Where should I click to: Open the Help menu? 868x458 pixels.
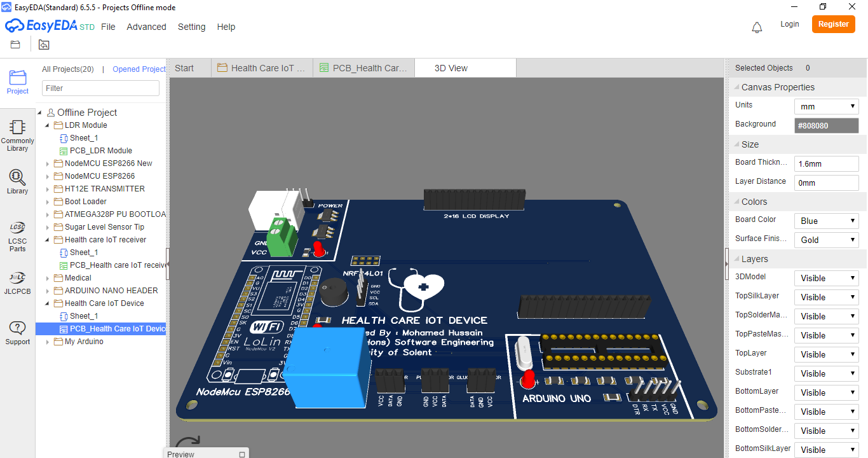[226, 27]
